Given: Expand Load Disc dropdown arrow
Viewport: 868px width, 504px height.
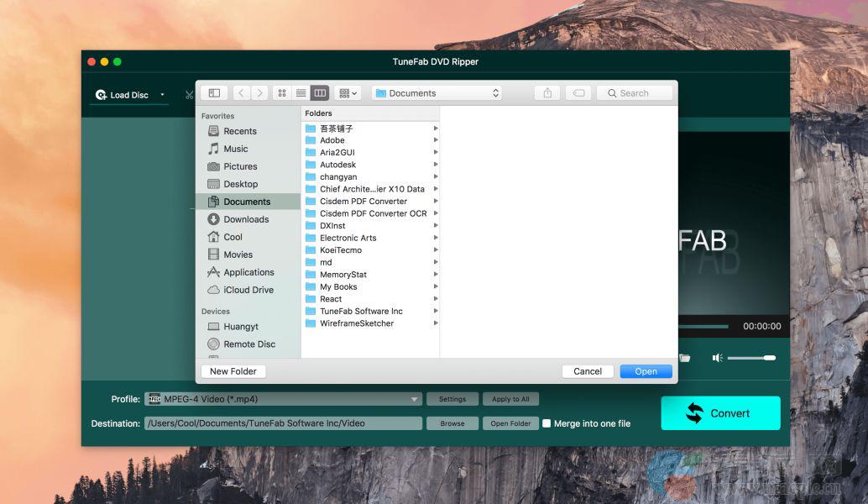Looking at the screenshot, I should [x=162, y=95].
